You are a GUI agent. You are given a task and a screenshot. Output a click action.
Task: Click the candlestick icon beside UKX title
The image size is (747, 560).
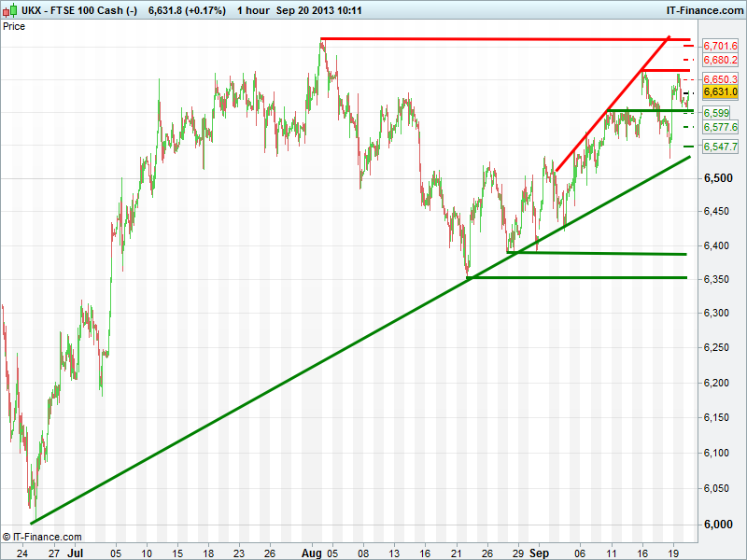coord(10,10)
